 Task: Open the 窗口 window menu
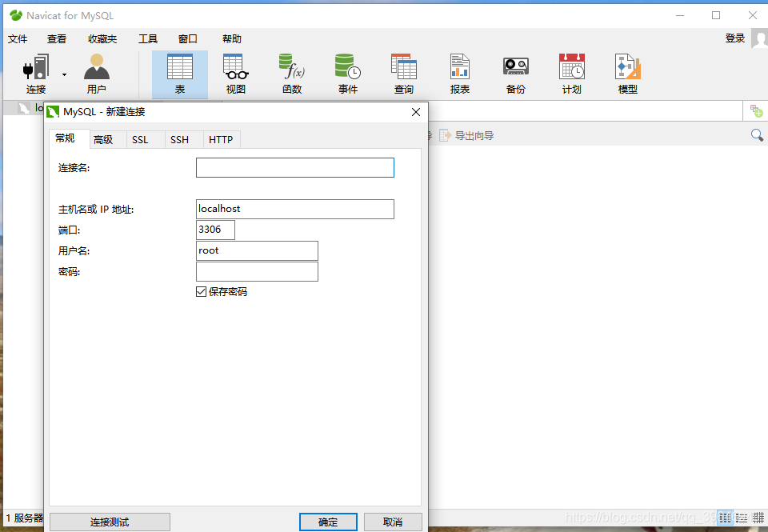[x=187, y=38]
